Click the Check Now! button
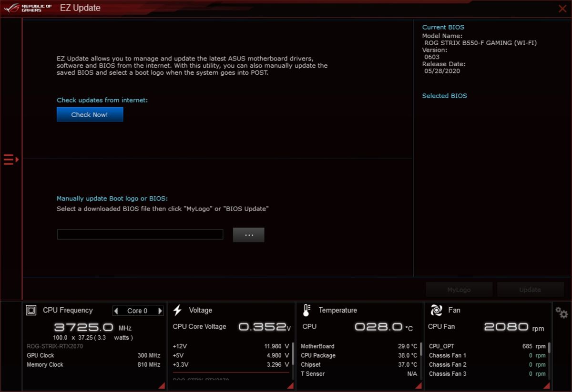This screenshot has width=572, height=392. tap(90, 114)
